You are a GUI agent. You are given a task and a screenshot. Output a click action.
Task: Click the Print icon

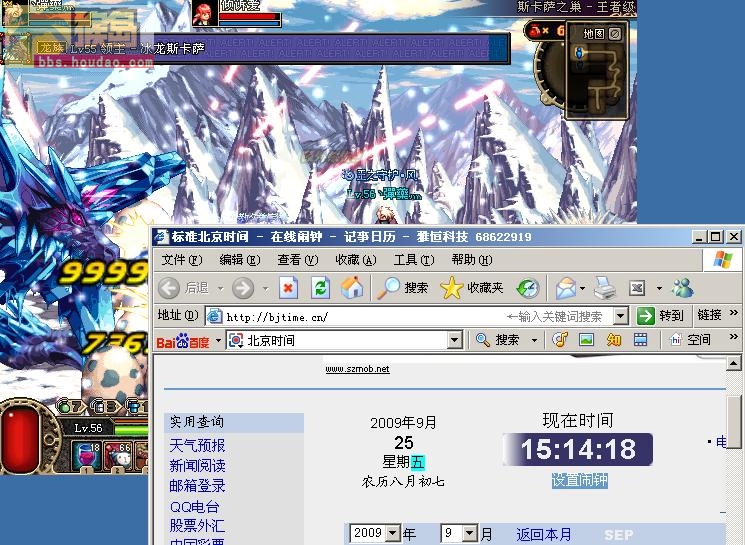pyautogui.click(x=605, y=288)
